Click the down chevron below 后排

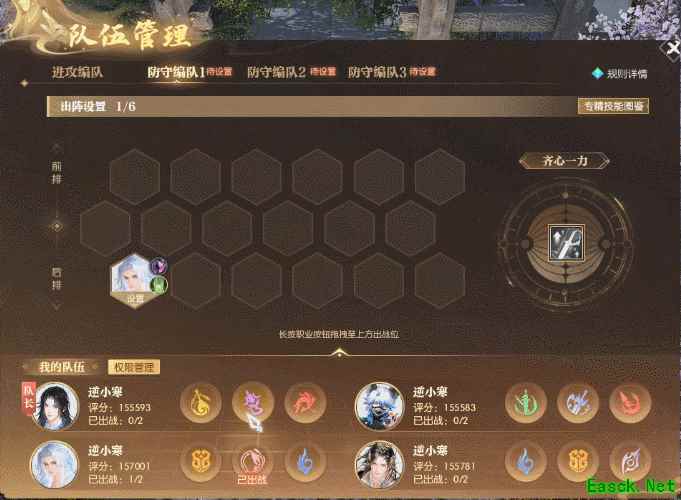(x=56, y=306)
